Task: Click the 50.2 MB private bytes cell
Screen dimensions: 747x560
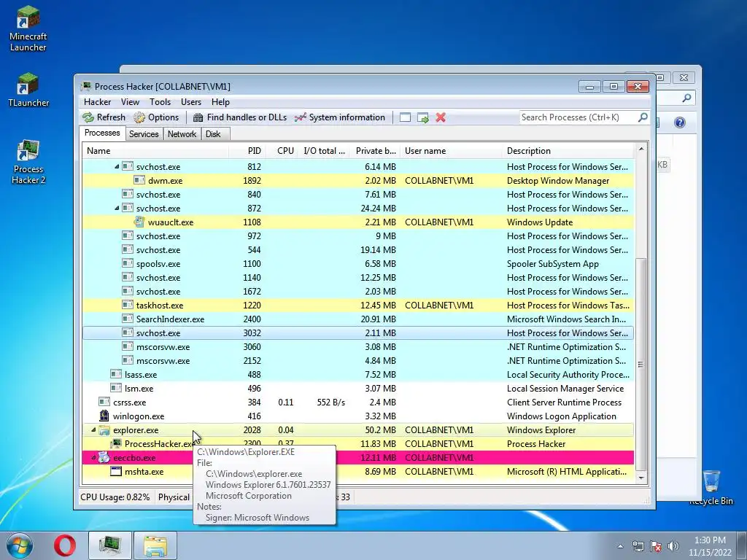Action: click(380, 430)
